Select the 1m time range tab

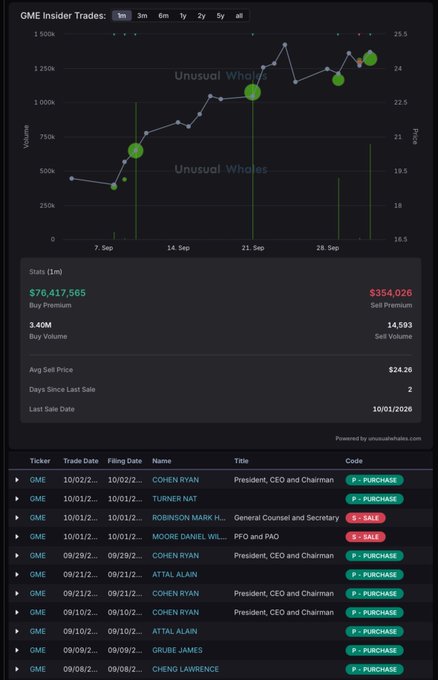122,16
